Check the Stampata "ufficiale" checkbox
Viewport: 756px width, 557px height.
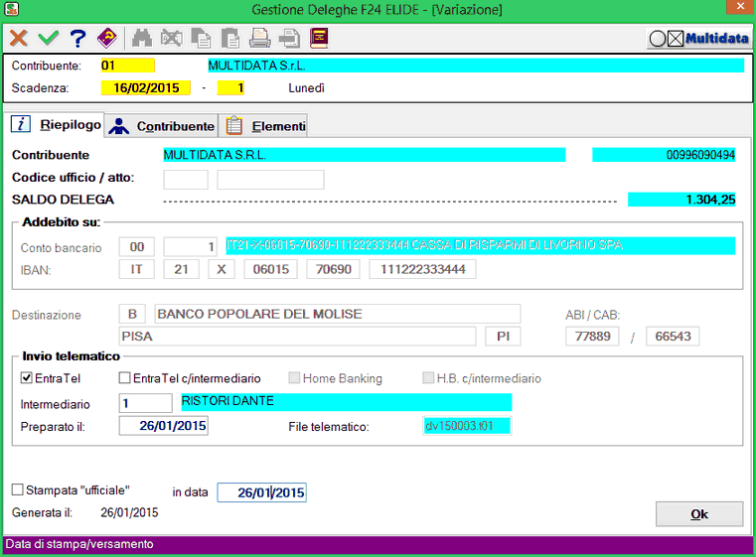click(17, 490)
